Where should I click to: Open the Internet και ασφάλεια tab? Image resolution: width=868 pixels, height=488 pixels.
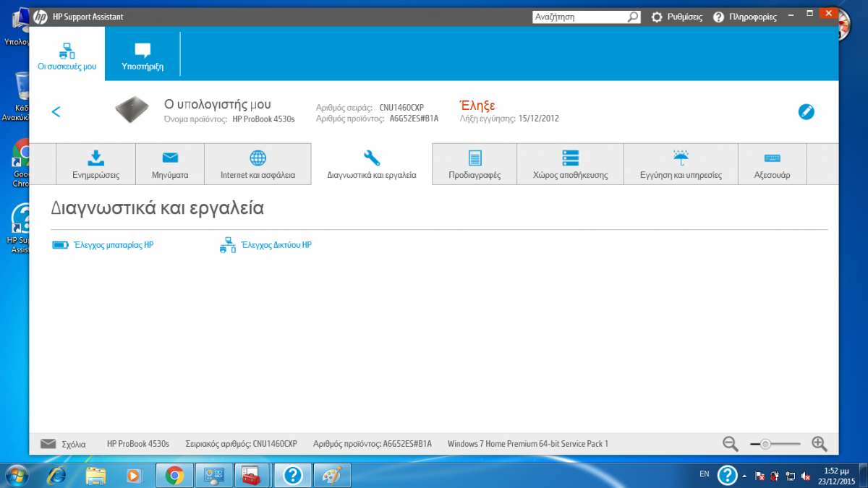tap(258, 164)
